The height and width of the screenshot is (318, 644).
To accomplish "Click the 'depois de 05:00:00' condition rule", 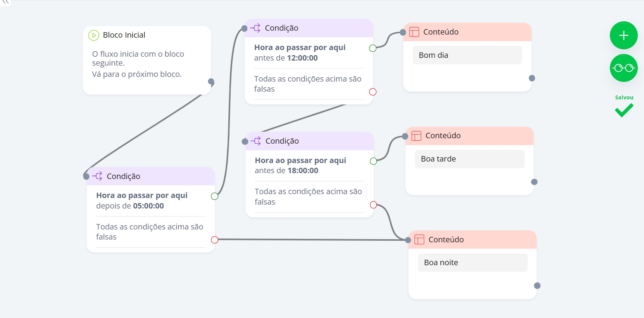I will 142,201.
